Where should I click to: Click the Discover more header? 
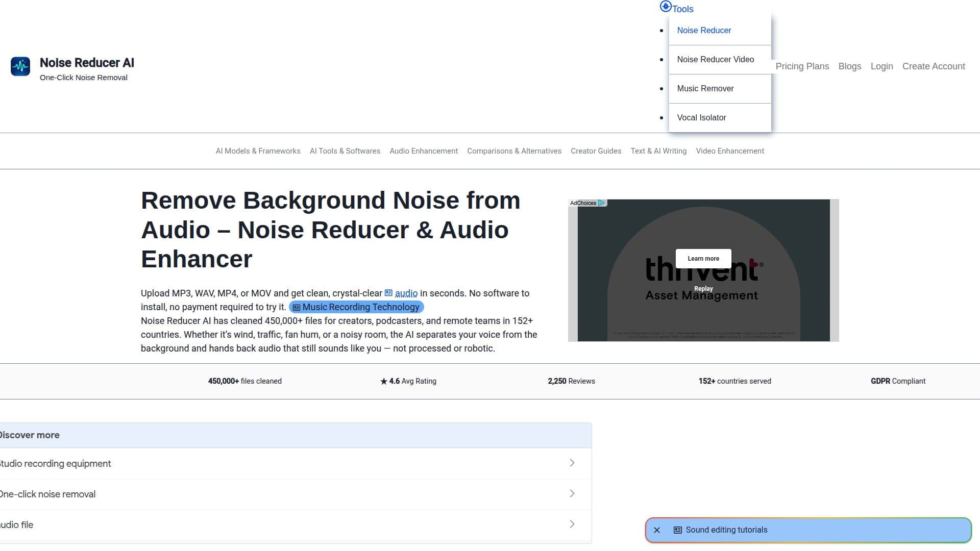pyautogui.click(x=296, y=435)
